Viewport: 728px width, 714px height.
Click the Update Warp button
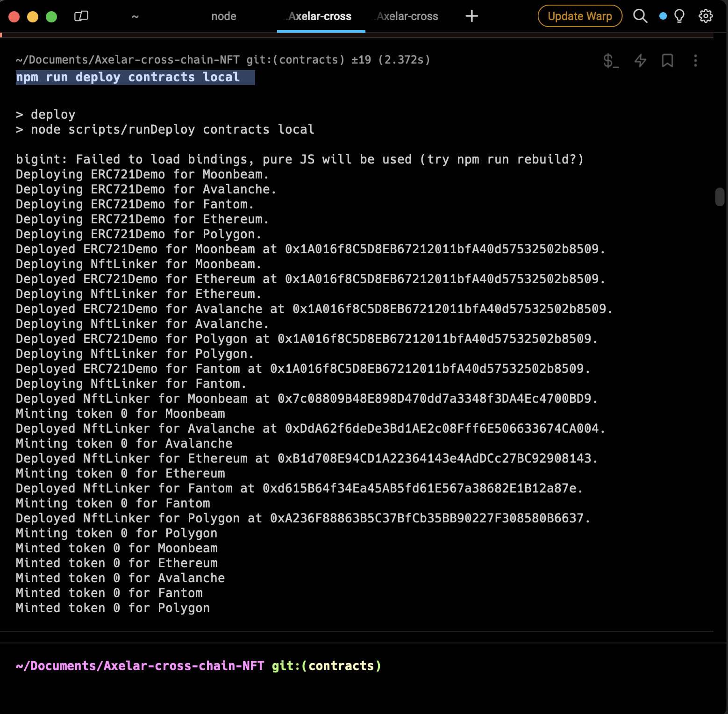[580, 16]
